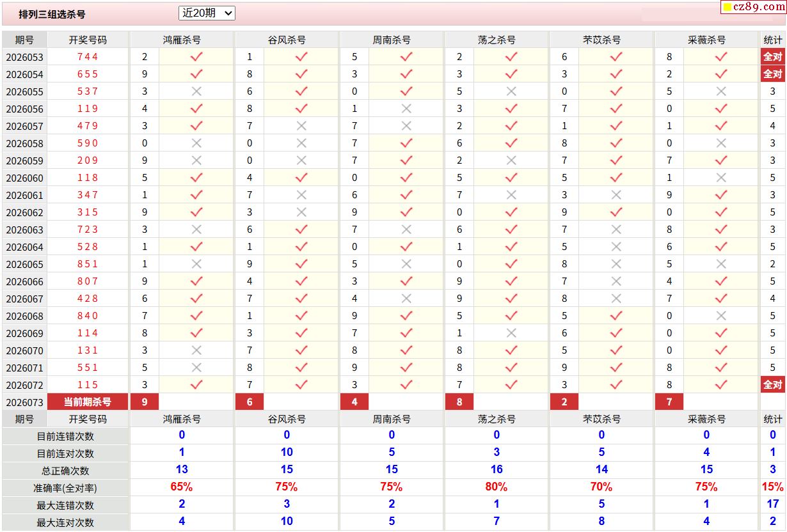The image size is (787, 532).
Task: Click the 采薇杀号 cross icon in row 2026068
Action: coord(721,316)
